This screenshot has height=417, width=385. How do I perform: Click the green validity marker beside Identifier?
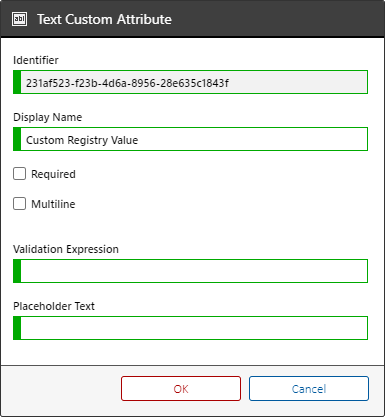17,82
